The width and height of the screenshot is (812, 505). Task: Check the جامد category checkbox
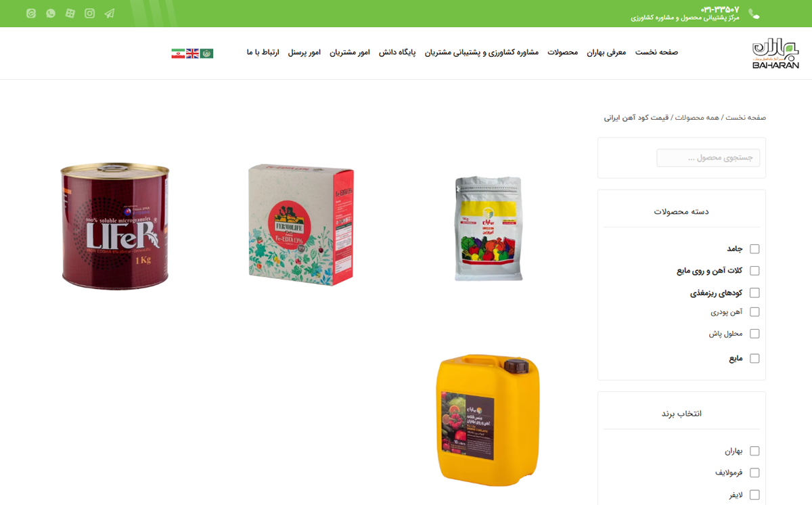coord(754,249)
